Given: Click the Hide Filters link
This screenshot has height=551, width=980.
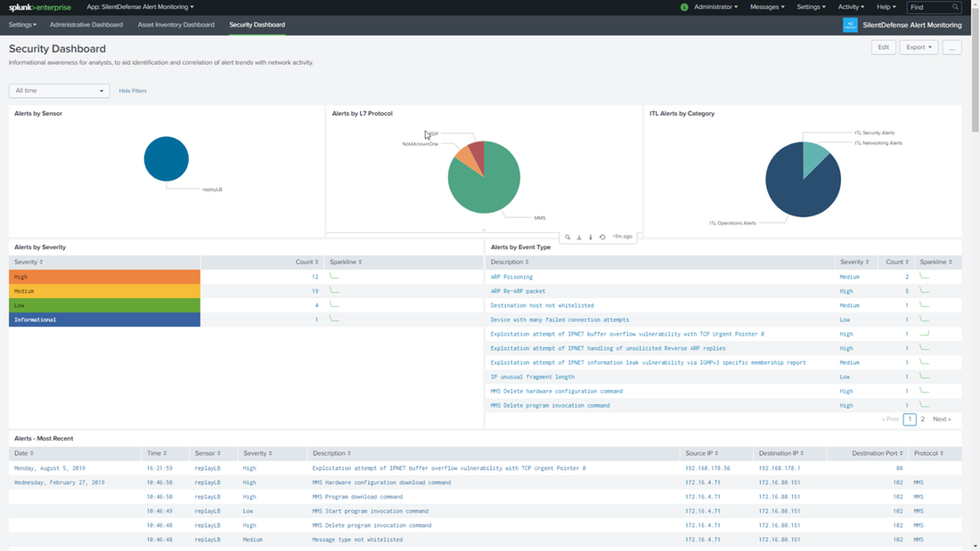Looking at the screenshot, I should (x=133, y=91).
